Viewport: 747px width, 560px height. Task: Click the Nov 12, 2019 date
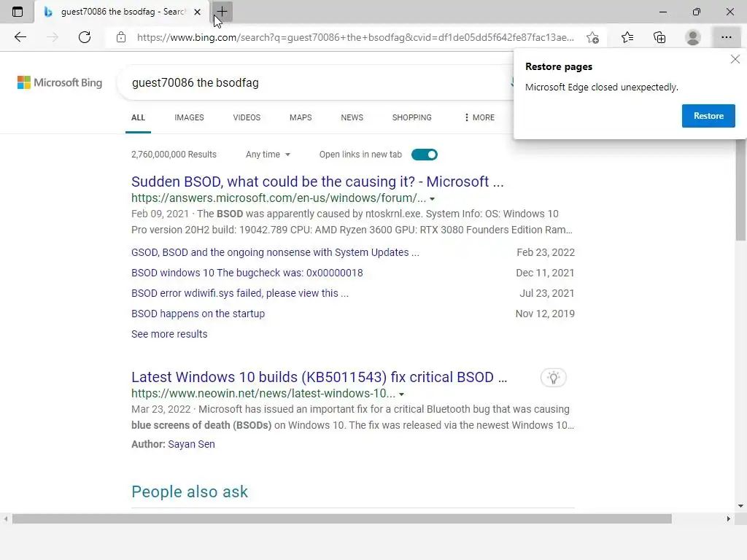545,314
